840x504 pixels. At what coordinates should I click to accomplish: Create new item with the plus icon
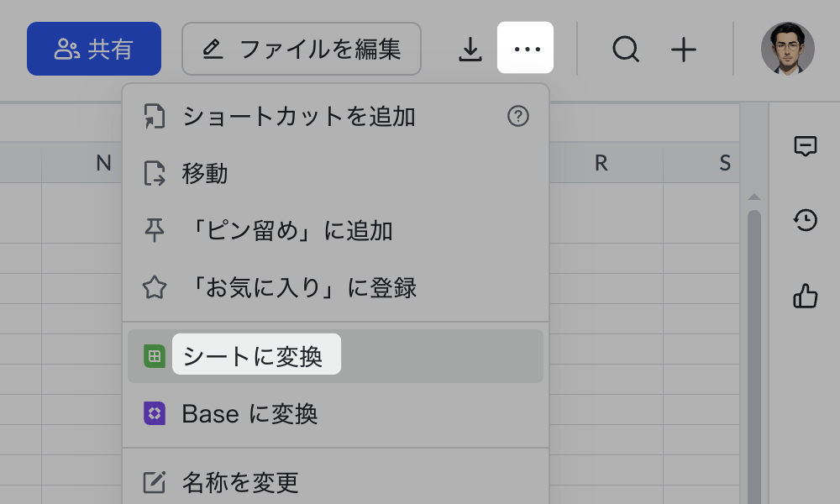click(x=684, y=50)
